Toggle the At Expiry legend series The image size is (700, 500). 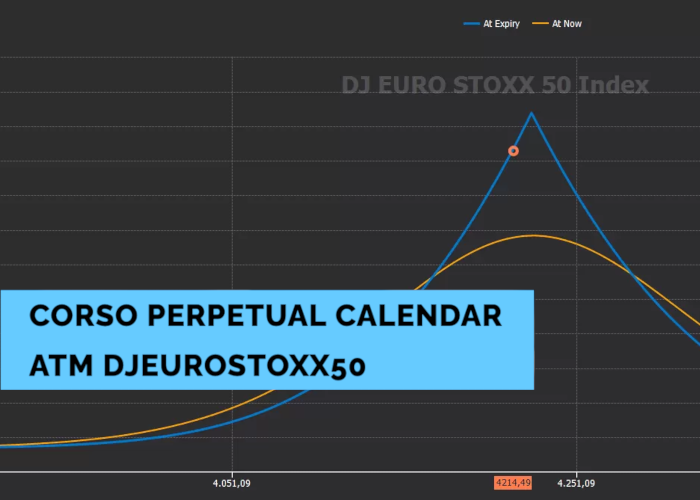492,24
